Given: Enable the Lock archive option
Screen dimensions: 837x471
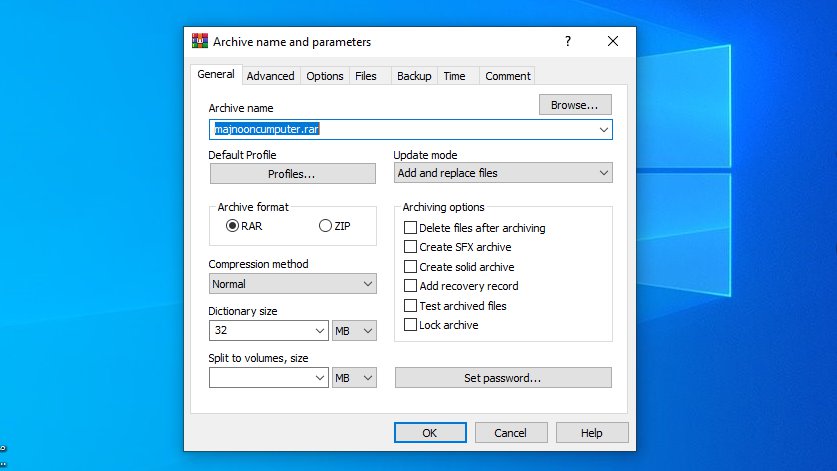Looking at the screenshot, I should pyautogui.click(x=410, y=325).
